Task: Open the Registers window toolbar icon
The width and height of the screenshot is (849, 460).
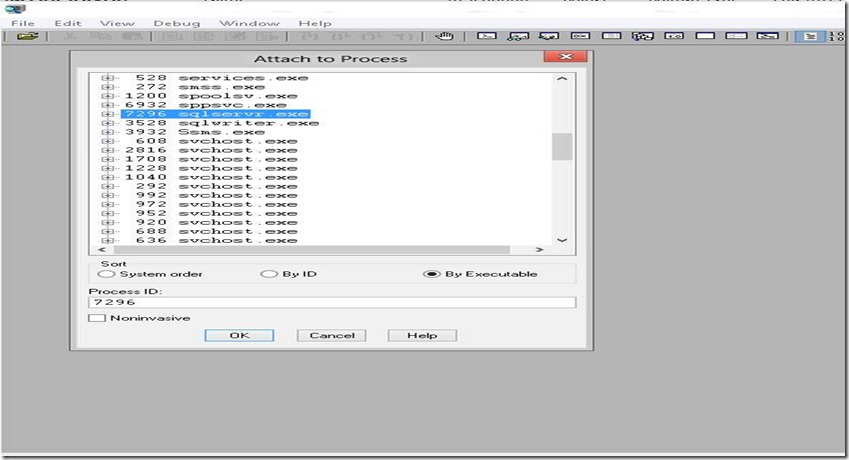Action: (x=581, y=37)
